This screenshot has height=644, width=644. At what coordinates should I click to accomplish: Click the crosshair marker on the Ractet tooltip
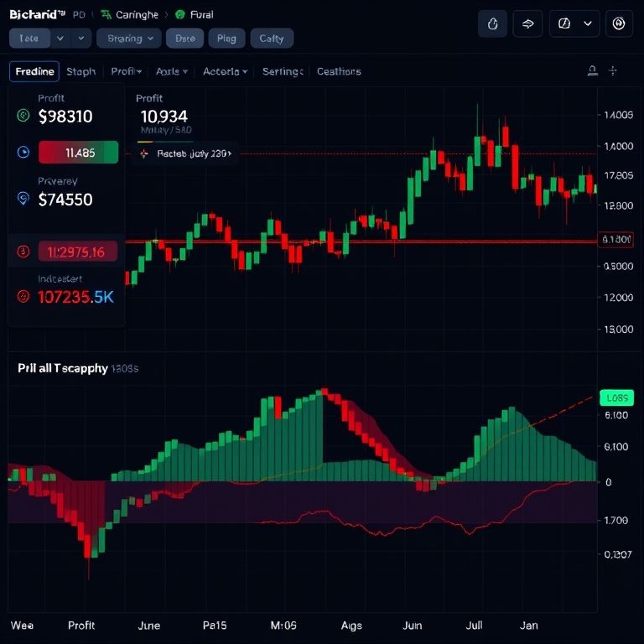(x=143, y=153)
